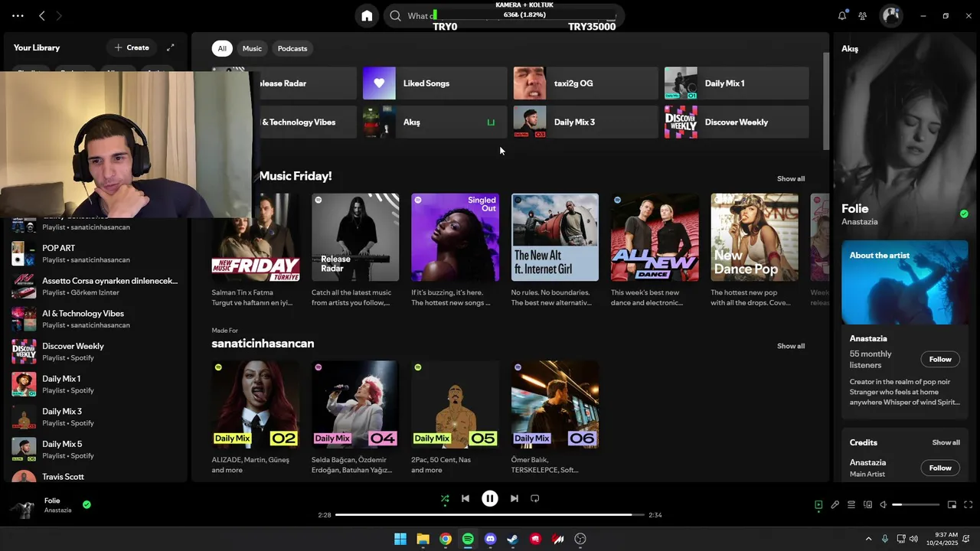Open the Create playlist button
The width and height of the screenshot is (980, 551).
click(x=132, y=47)
